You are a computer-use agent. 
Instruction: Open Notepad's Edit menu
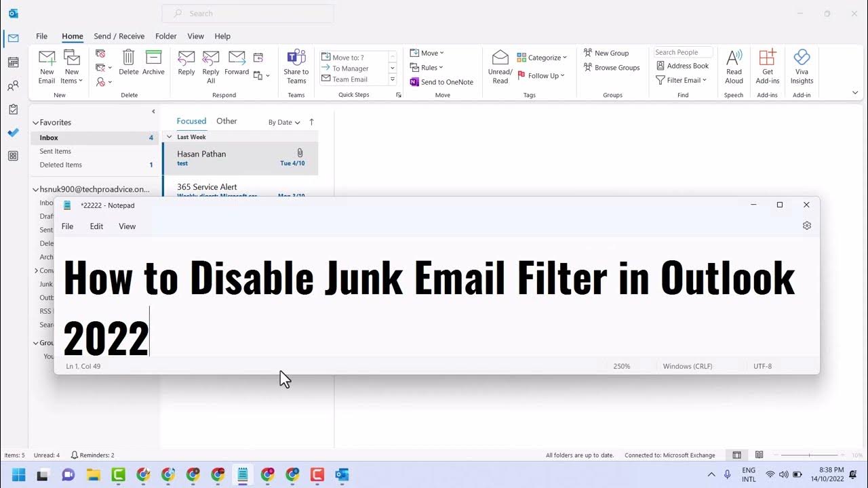(96, 226)
